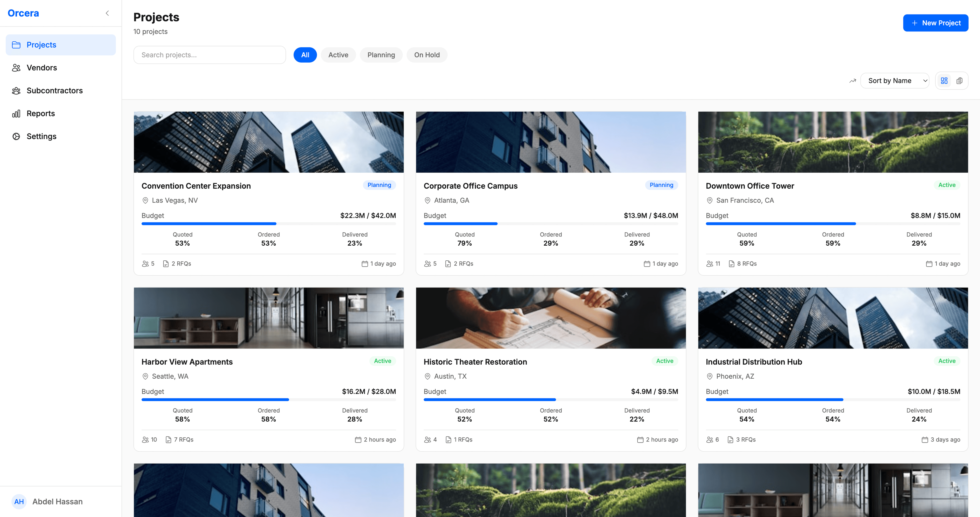Collapse the sidebar with the chevron
Image resolution: width=980 pixels, height=517 pixels.
point(107,13)
